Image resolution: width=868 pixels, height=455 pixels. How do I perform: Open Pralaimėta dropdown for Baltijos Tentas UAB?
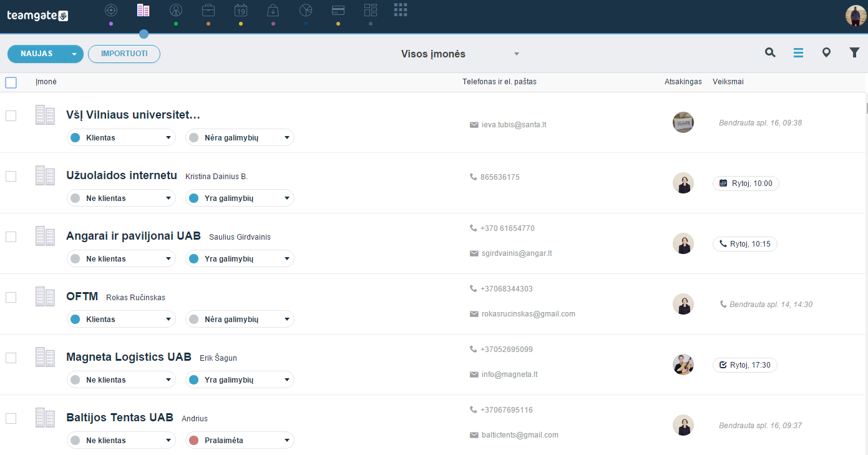coord(240,440)
